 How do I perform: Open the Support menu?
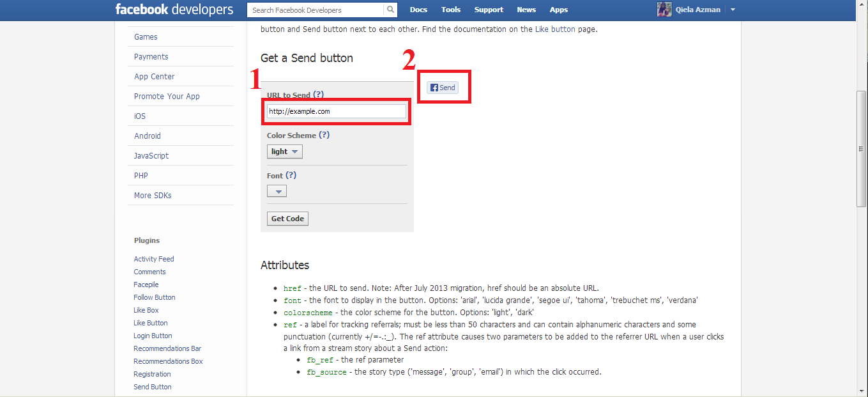tap(489, 10)
